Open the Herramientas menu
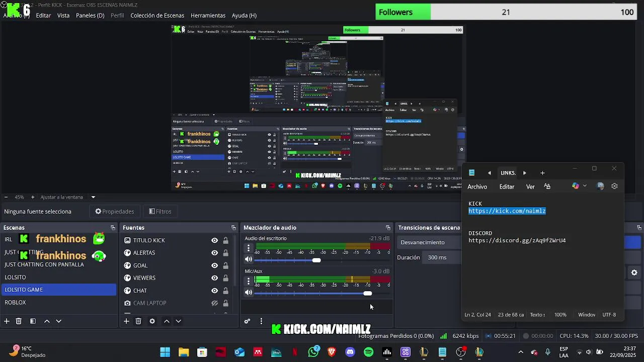This screenshot has width=644, height=362. [208, 16]
